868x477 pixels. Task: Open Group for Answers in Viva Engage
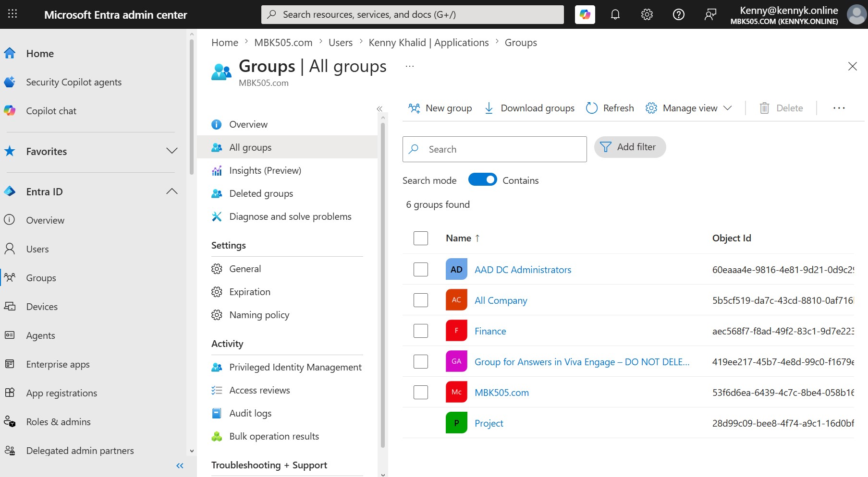582,362
